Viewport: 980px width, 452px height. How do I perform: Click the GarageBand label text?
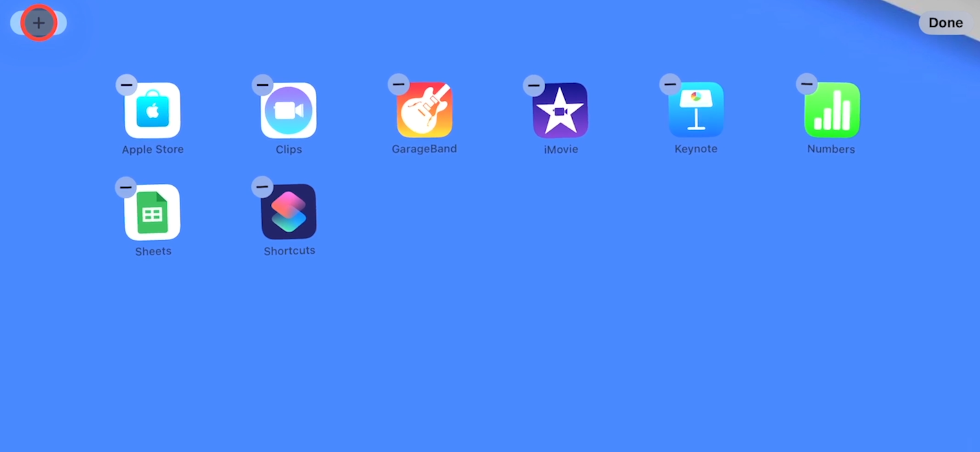pyautogui.click(x=425, y=149)
